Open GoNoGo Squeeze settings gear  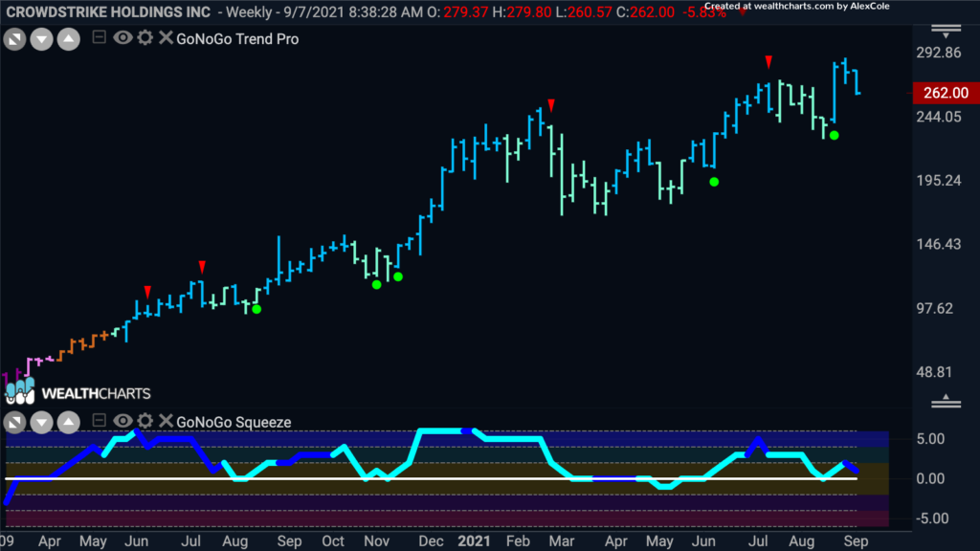coord(145,421)
